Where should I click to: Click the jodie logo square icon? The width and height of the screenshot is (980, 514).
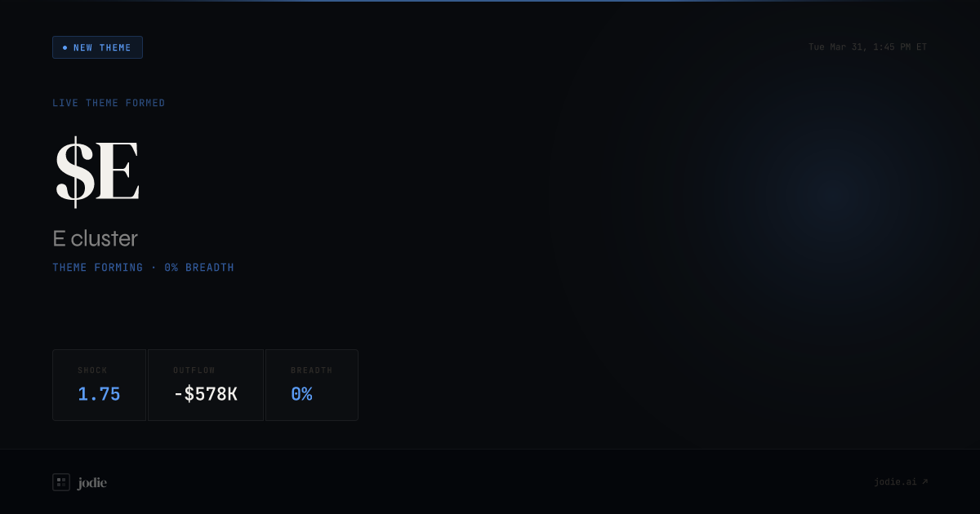[61, 482]
